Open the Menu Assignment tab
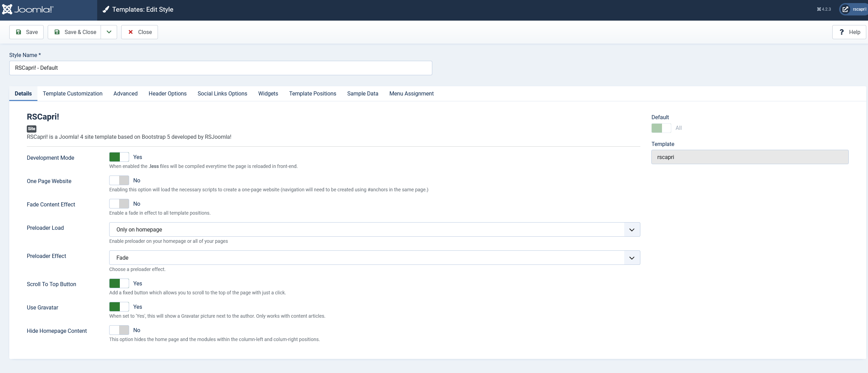 [412, 93]
